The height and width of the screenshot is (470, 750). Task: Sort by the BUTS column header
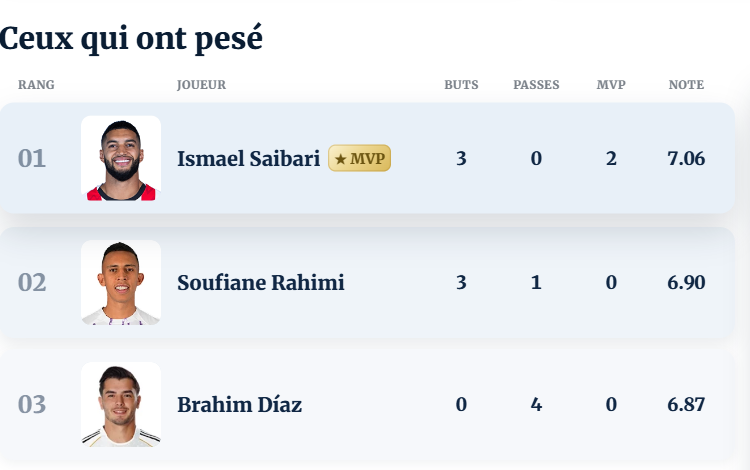click(461, 85)
